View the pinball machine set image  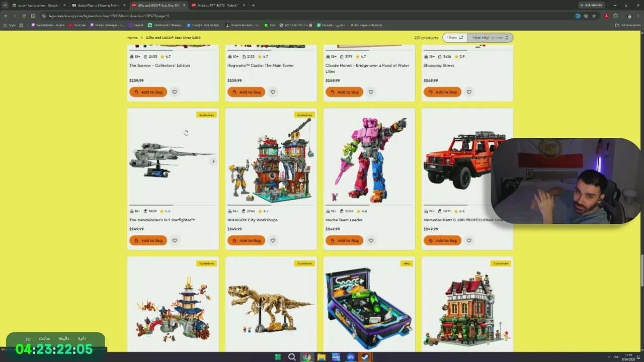click(369, 308)
